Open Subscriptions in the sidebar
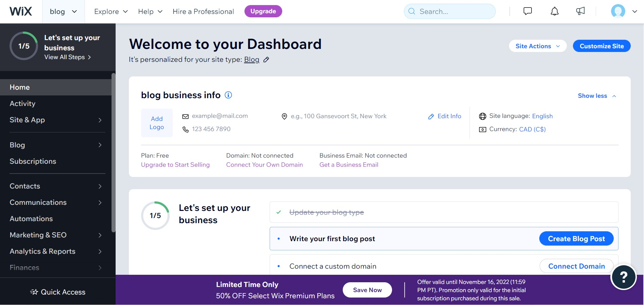This screenshot has width=644, height=305. point(56,161)
